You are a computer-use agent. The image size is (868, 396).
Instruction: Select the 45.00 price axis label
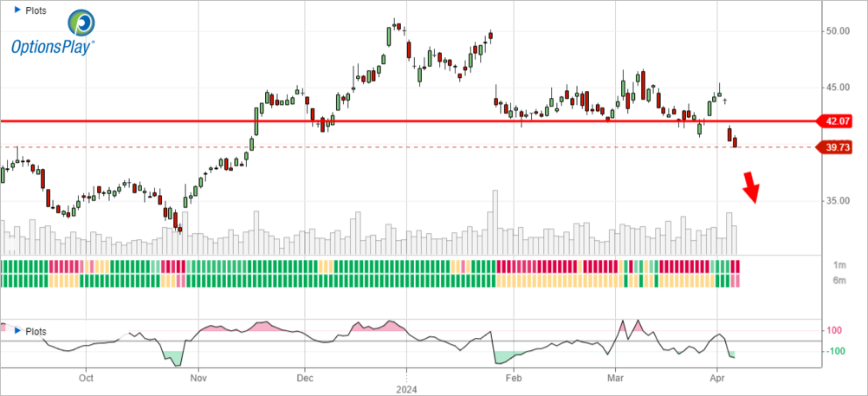pos(837,88)
